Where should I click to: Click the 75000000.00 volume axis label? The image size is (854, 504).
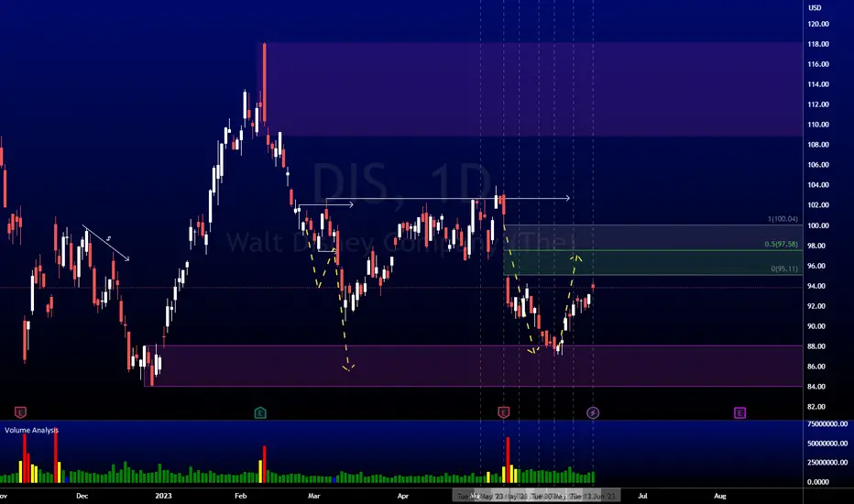(x=827, y=424)
